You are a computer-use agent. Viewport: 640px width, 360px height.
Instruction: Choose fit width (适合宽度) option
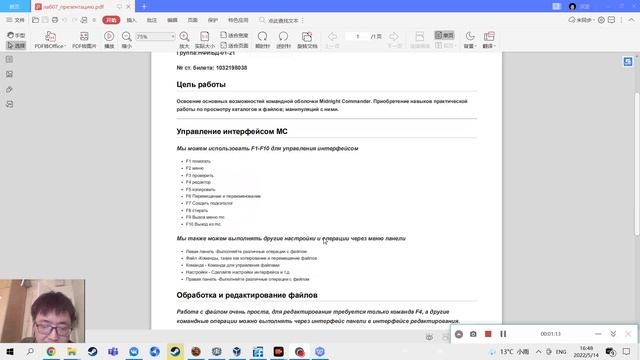coord(234,35)
